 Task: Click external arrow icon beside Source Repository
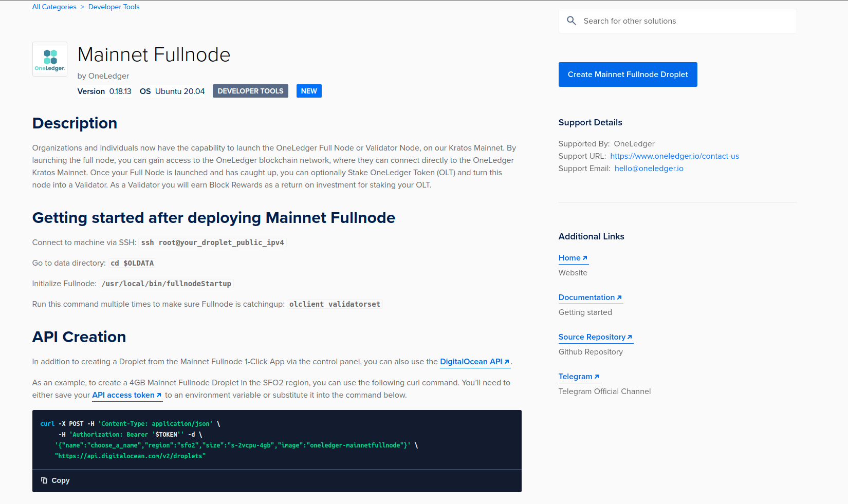pyautogui.click(x=630, y=338)
